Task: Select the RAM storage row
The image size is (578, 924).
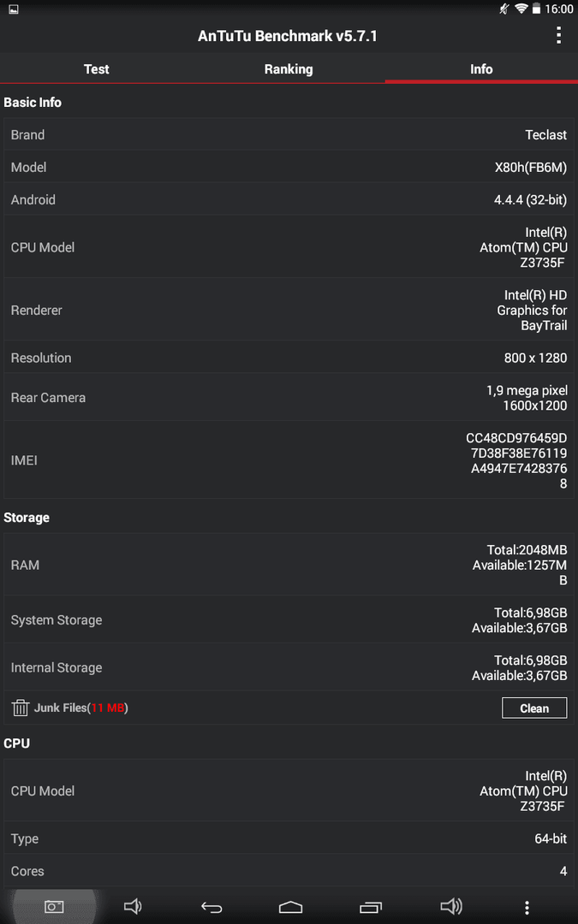Action: click(x=289, y=566)
